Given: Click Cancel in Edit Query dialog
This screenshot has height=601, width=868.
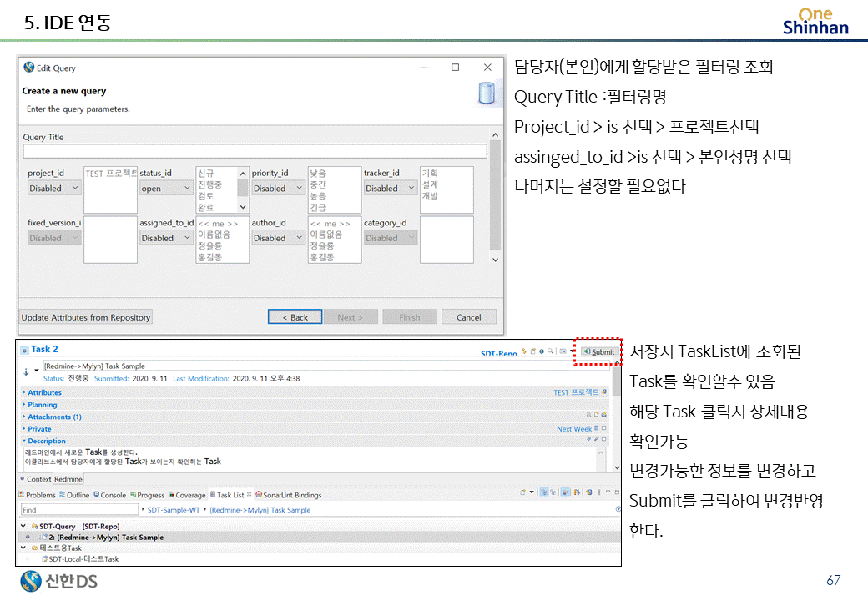Looking at the screenshot, I should (469, 317).
